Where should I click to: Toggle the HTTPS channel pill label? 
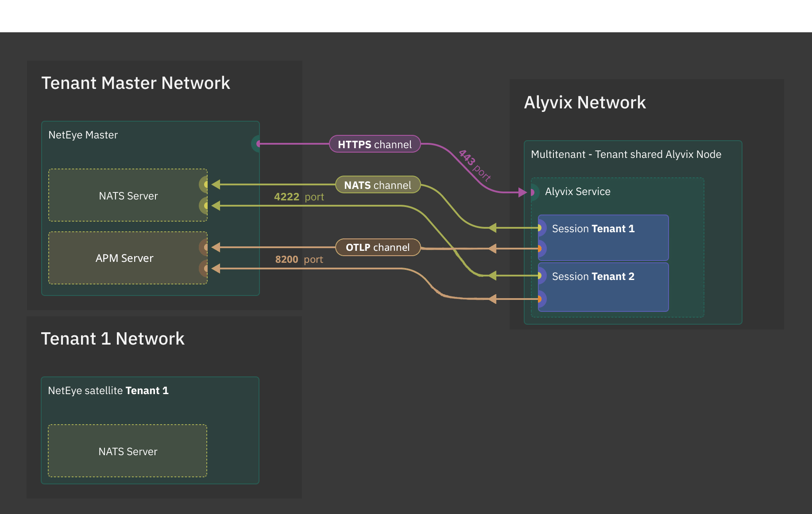(375, 144)
